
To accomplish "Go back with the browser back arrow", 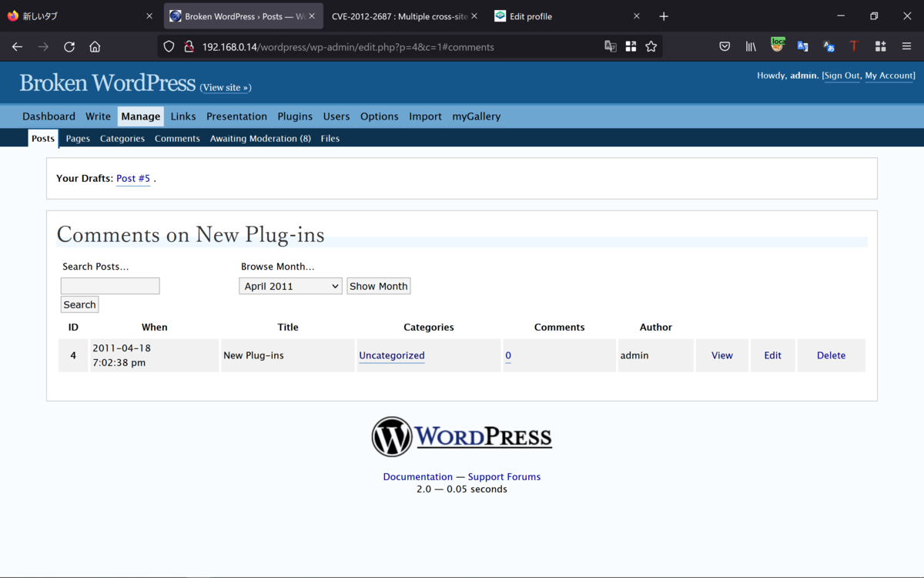I will (17, 47).
